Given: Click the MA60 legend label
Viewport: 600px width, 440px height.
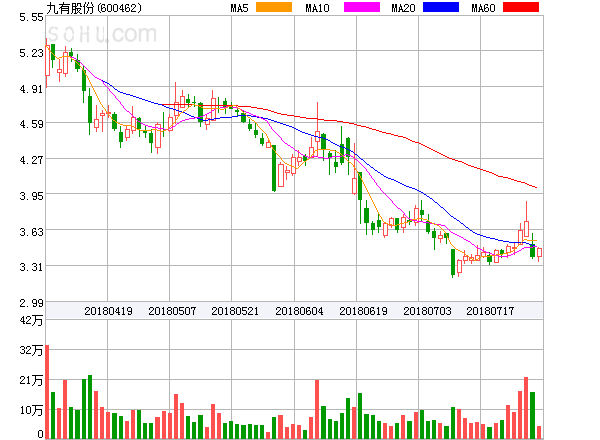Looking at the screenshot, I should tap(483, 8).
